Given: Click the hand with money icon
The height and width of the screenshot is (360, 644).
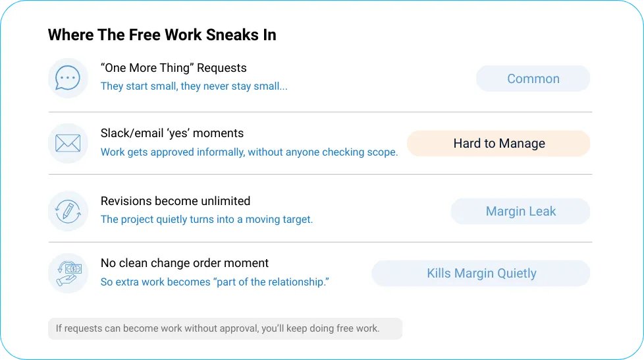Looking at the screenshot, I should (68, 274).
